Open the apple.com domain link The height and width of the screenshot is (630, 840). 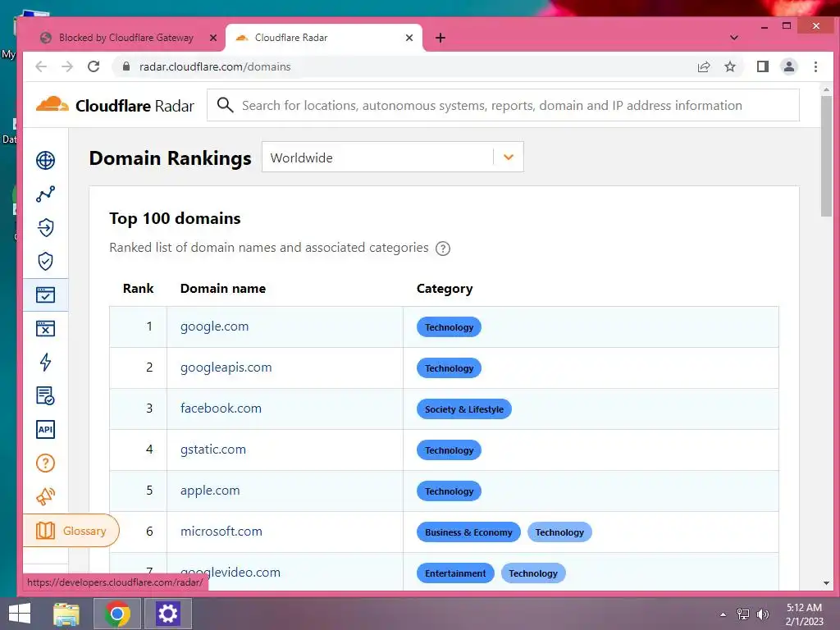click(210, 491)
